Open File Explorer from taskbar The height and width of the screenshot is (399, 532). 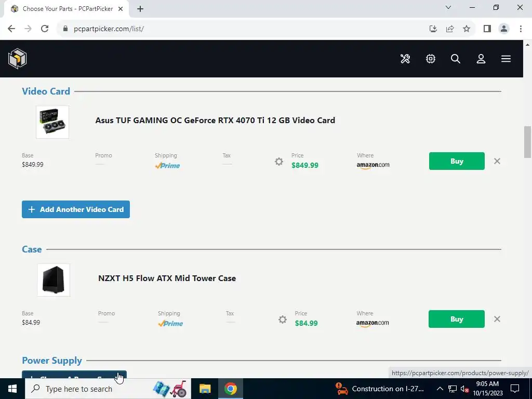205,389
